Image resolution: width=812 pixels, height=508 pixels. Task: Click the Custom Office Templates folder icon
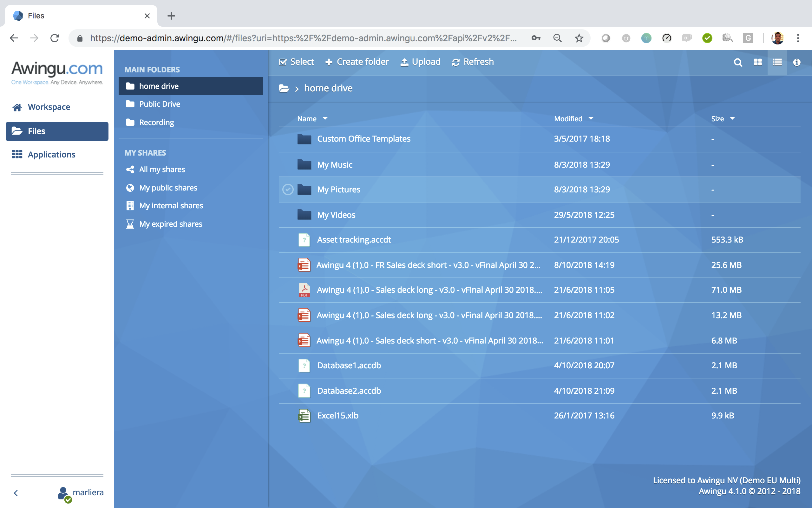click(304, 139)
